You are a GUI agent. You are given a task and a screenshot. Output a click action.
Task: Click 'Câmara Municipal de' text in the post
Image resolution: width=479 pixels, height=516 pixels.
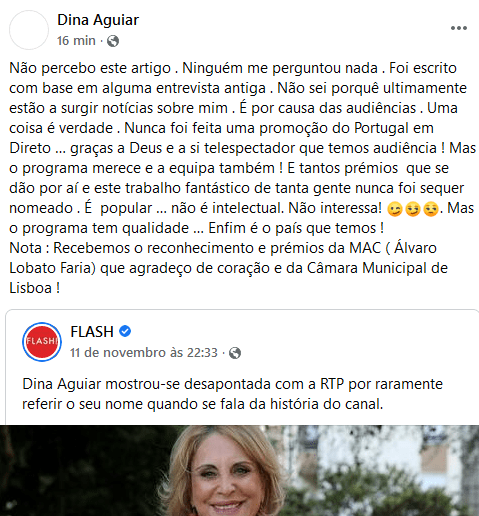tap(377, 268)
